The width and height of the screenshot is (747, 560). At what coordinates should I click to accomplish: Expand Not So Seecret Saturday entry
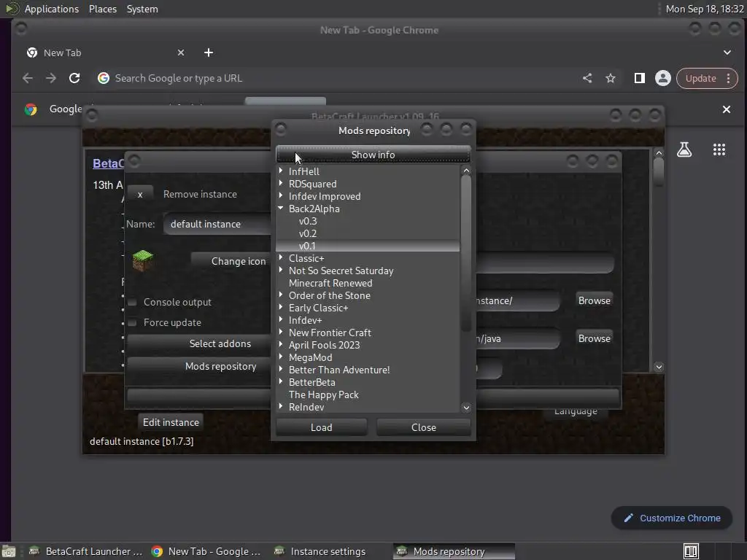pos(281,270)
